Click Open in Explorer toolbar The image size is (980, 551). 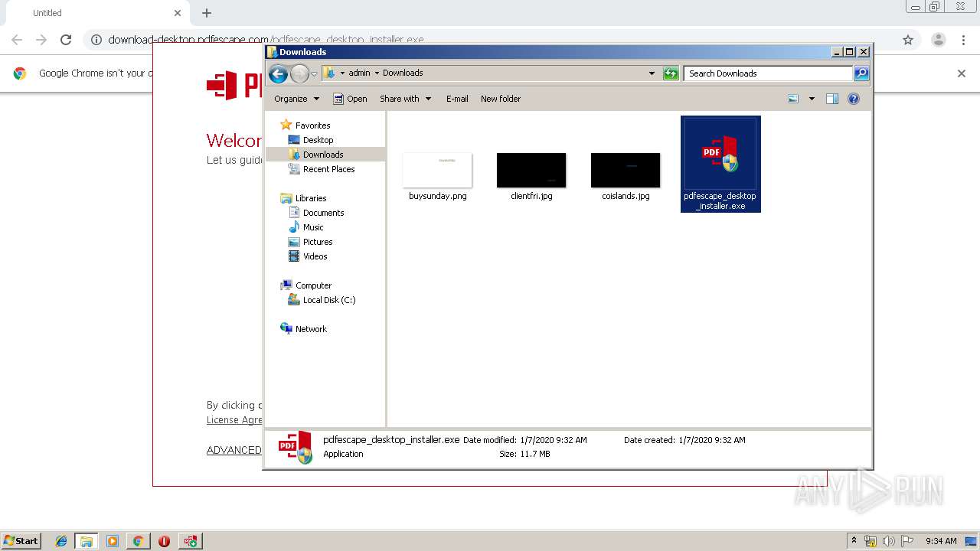pos(351,99)
